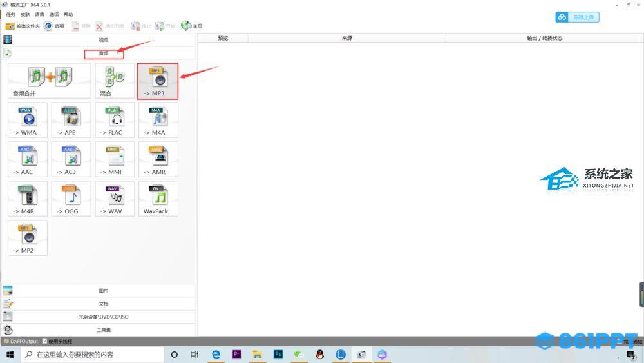The image size is (644, 363).
Task: Toggle the 使用多线程 multithreading checkbox
Action: [x=45, y=341]
